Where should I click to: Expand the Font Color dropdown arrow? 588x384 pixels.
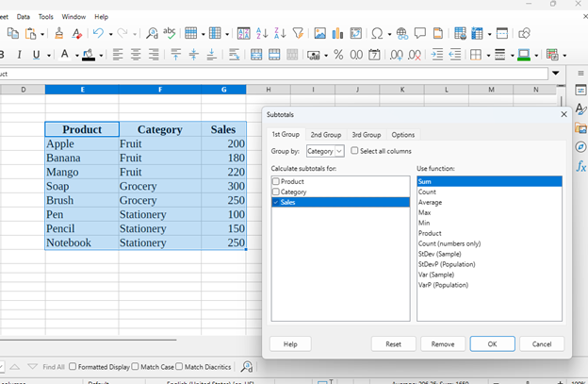pyautogui.click(x=77, y=56)
